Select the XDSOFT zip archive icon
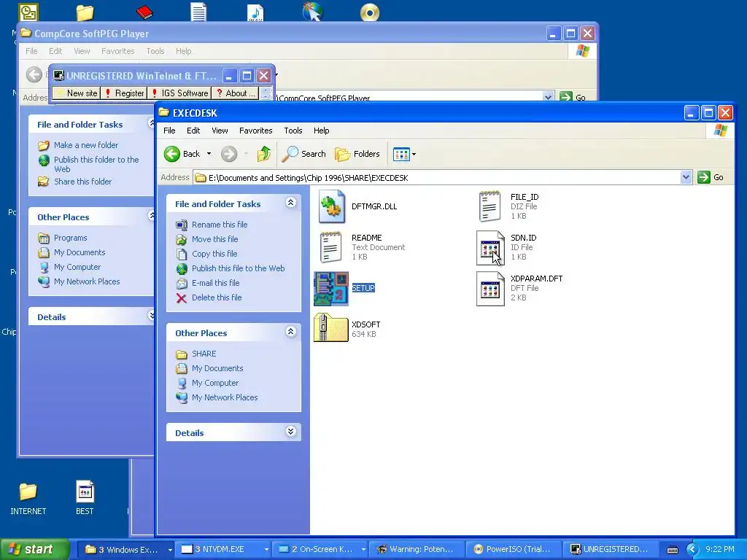This screenshot has width=747, height=560. [x=331, y=327]
